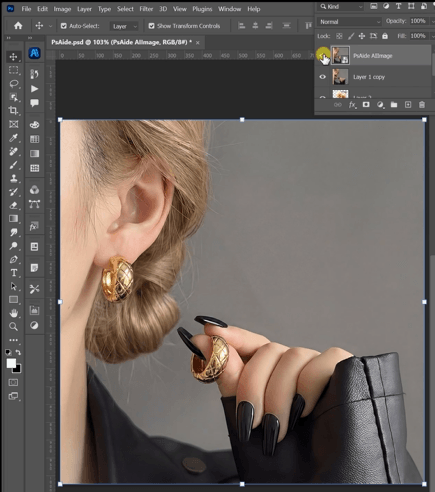The width and height of the screenshot is (435, 492).
Task: Click the Add layer style fx button
Action: point(352,105)
